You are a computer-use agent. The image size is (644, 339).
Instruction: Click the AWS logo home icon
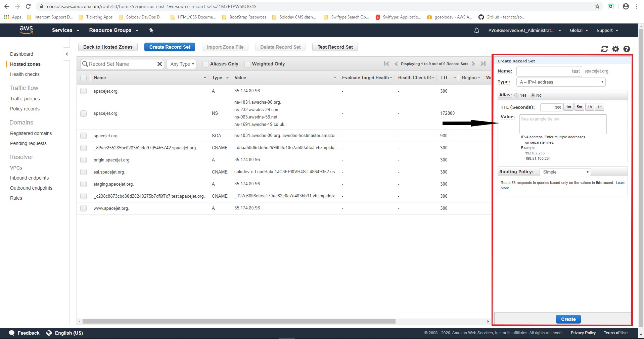point(26,30)
